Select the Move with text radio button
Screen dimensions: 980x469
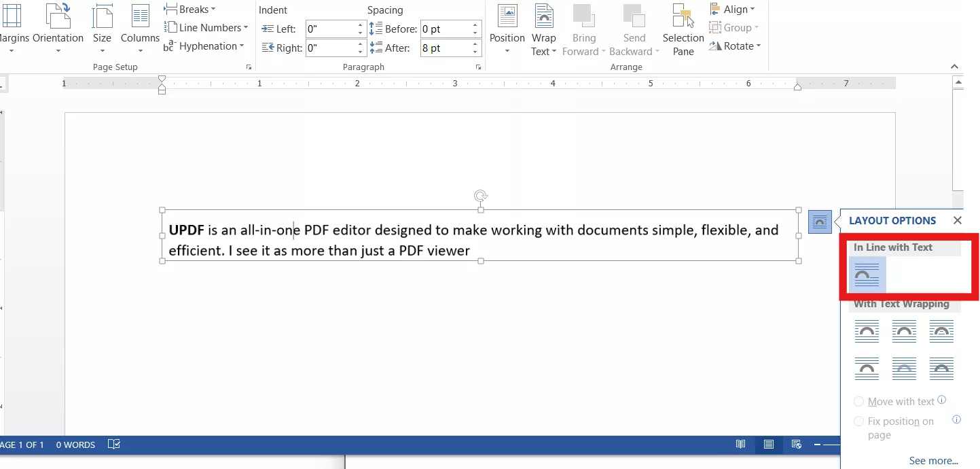pyautogui.click(x=858, y=401)
